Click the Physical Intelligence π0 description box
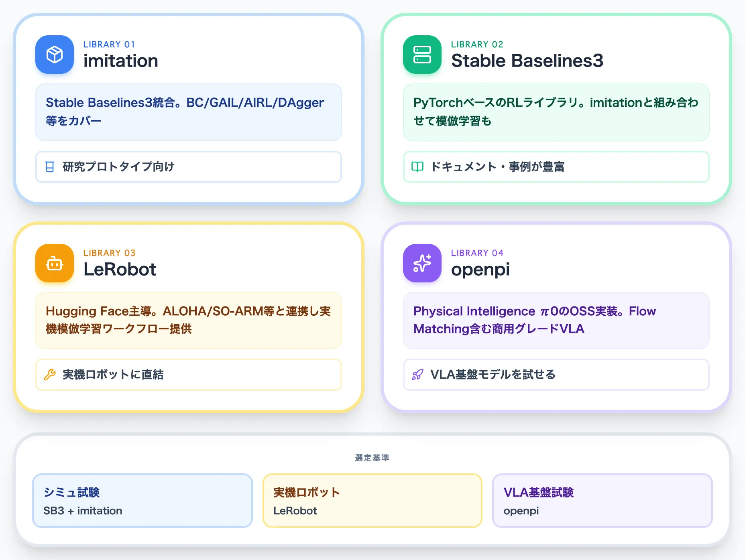The image size is (745, 560). pyautogui.click(x=556, y=321)
